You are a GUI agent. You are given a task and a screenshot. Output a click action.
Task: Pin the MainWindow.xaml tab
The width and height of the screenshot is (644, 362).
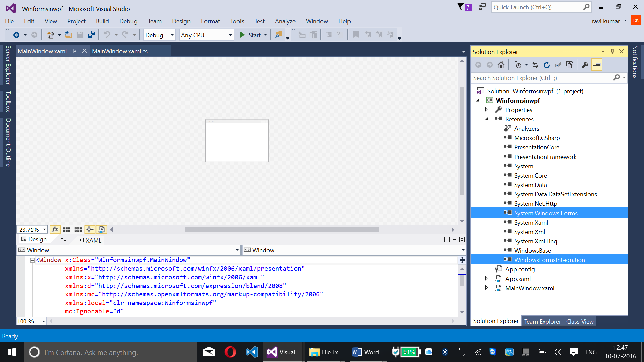coord(74,51)
